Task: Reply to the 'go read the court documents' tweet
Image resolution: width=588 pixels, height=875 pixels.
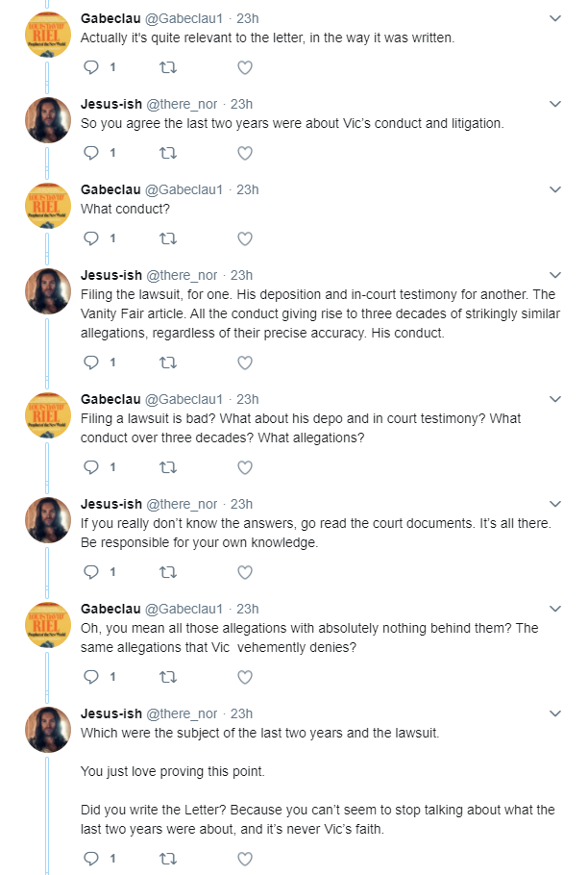Action: (x=91, y=572)
